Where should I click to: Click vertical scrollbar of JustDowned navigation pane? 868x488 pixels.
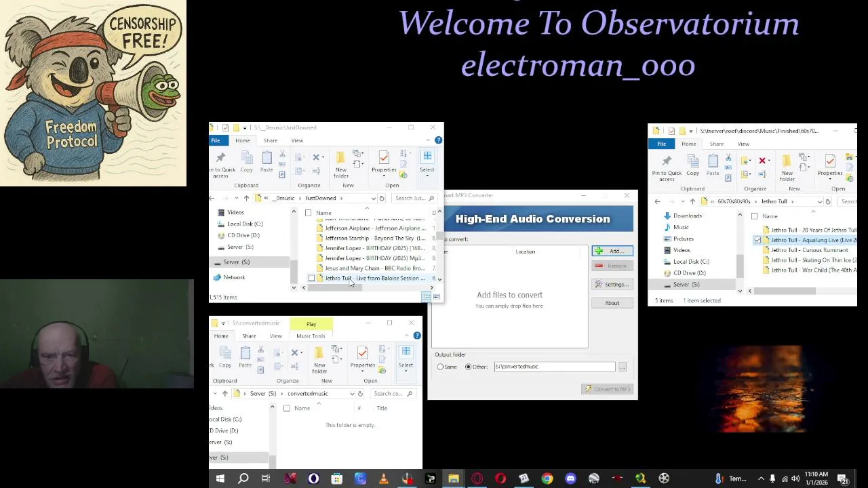pos(294,272)
